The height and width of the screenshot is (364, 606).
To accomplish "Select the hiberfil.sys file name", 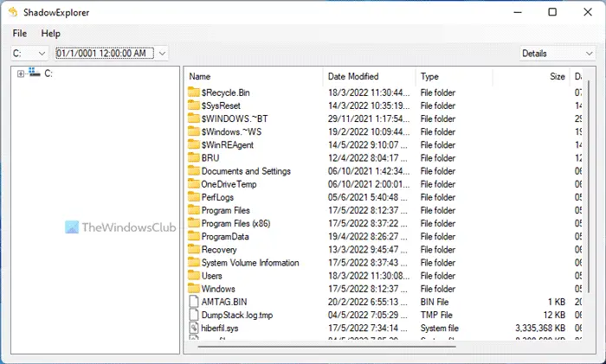I will point(220,329).
